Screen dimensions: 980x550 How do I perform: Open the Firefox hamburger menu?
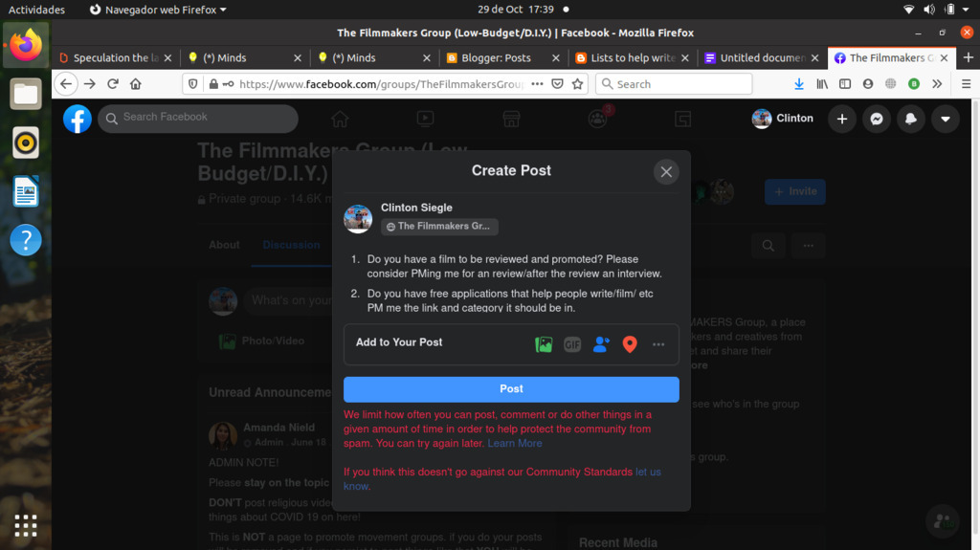click(x=966, y=84)
